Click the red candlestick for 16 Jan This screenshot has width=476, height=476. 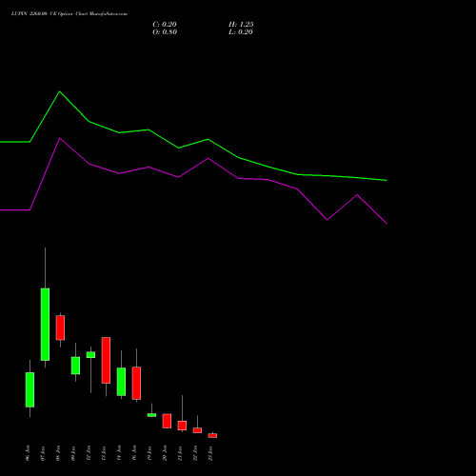(136, 383)
